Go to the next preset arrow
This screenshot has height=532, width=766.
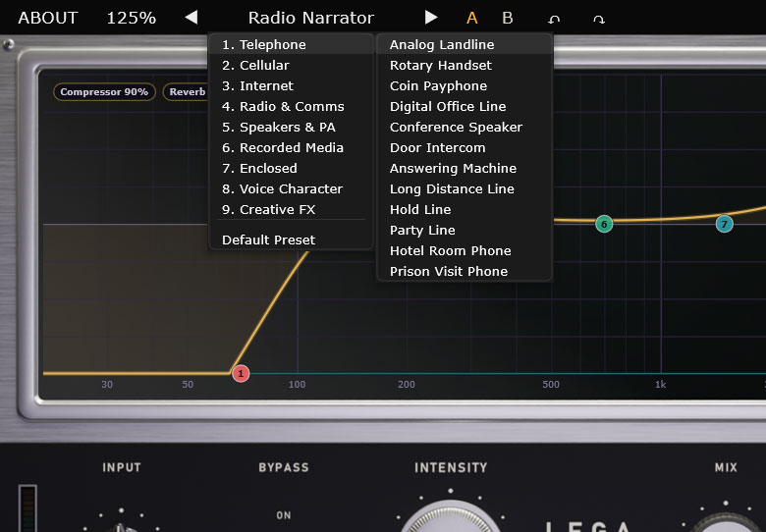[x=431, y=18]
